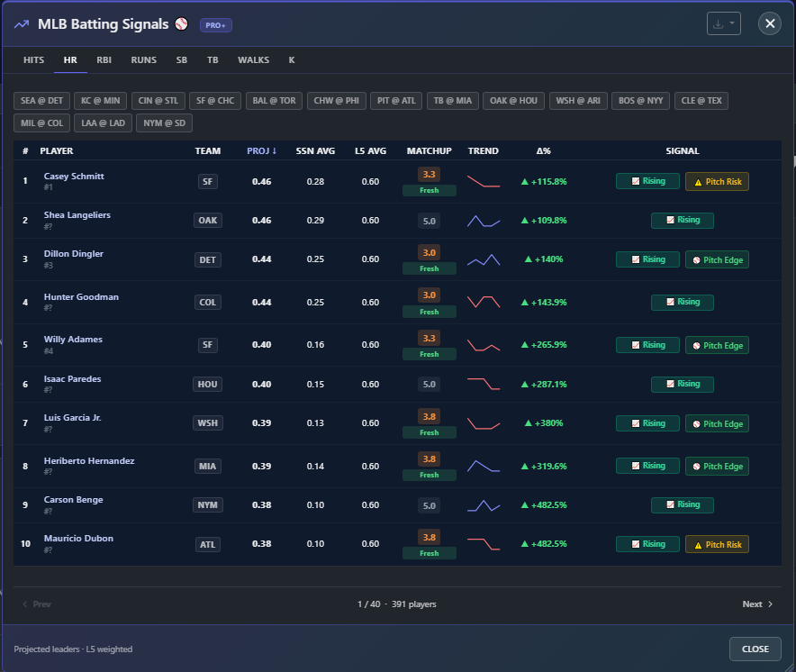The width and height of the screenshot is (796, 672).
Task: Open Shea Langeliers player name
Action: click(x=77, y=215)
